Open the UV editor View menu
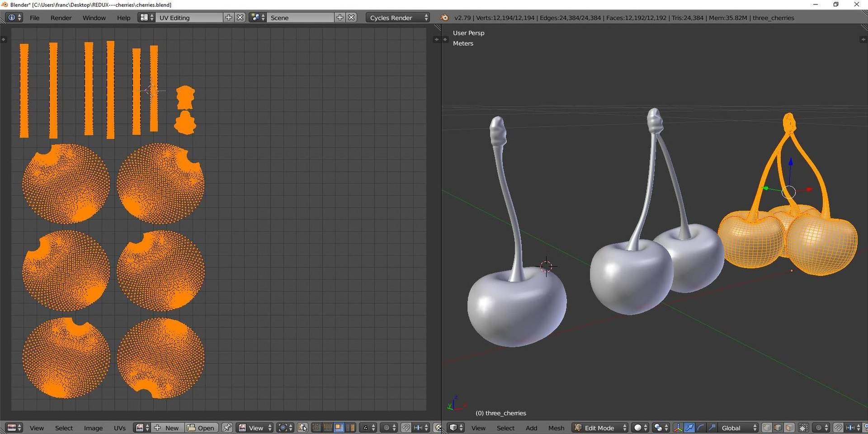The image size is (868, 434). (37, 428)
